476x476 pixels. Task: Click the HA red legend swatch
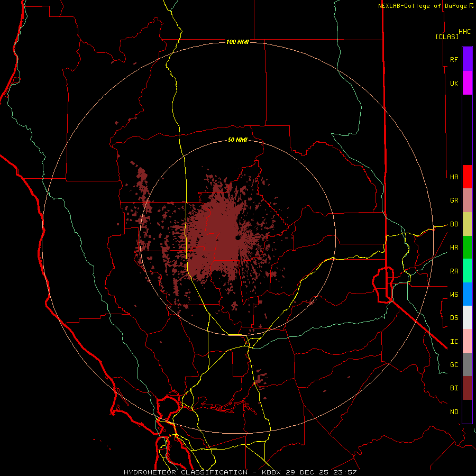click(467, 177)
